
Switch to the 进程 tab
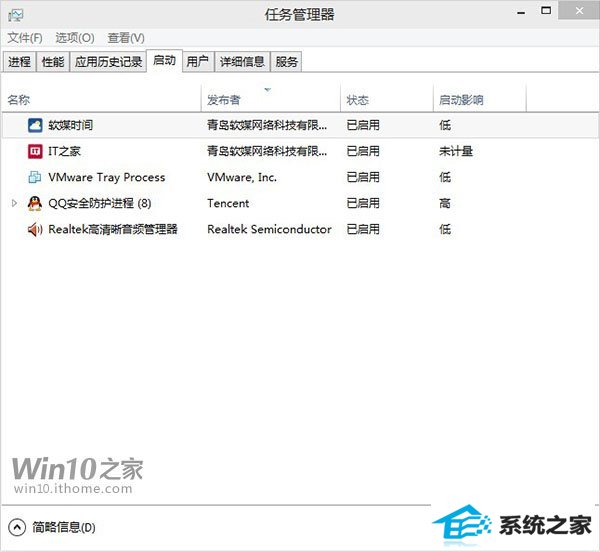[20, 62]
